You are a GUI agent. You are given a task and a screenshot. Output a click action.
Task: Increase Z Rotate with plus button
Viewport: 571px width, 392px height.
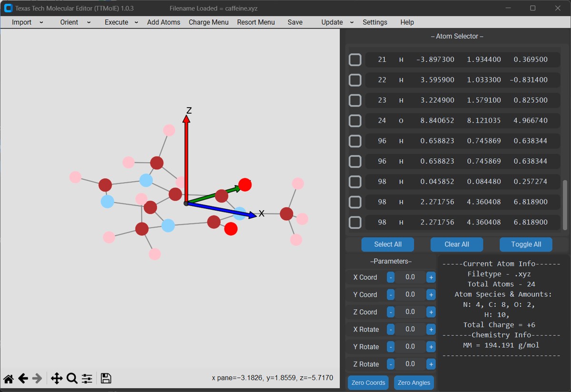tap(431, 364)
